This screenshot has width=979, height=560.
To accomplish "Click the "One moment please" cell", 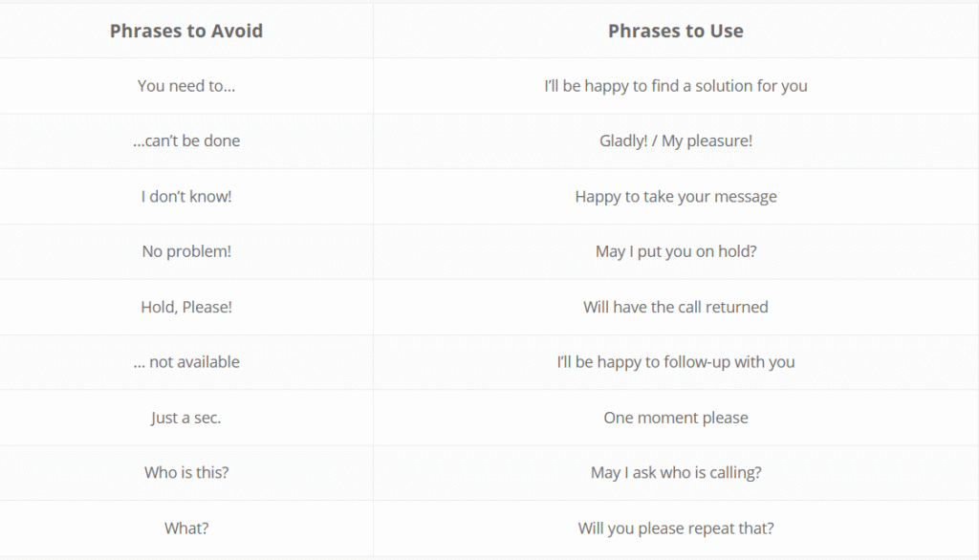I will [675, 418].
